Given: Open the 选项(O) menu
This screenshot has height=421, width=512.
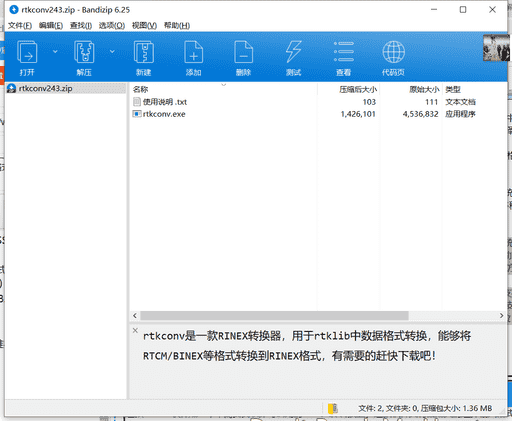Looking at the screenshot, I should pos(112,26).
